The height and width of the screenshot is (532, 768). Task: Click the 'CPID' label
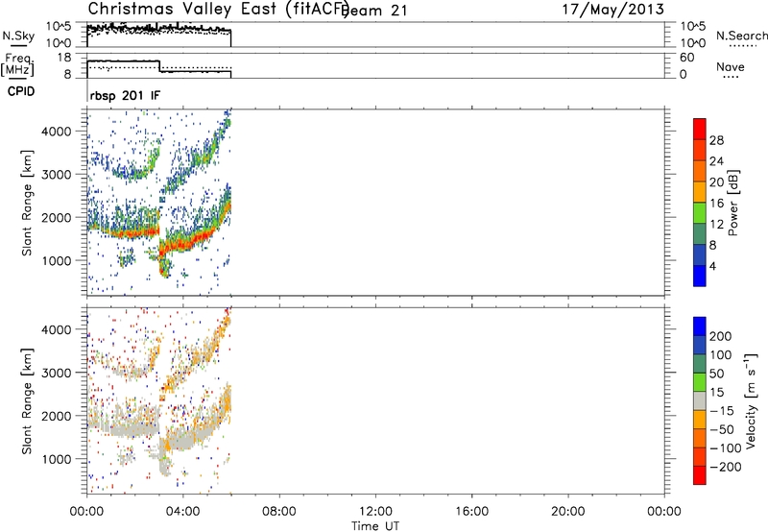21,91
